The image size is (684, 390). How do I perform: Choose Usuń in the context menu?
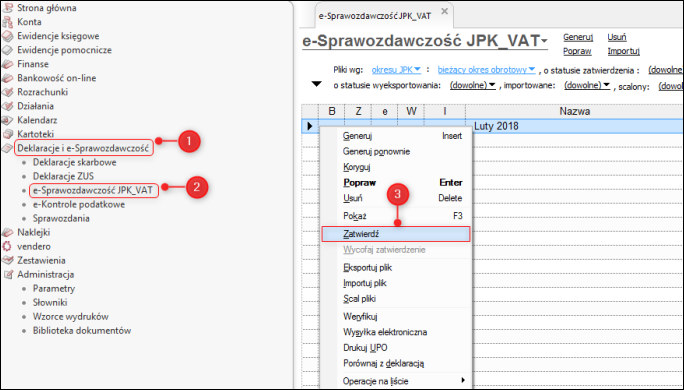396,198
